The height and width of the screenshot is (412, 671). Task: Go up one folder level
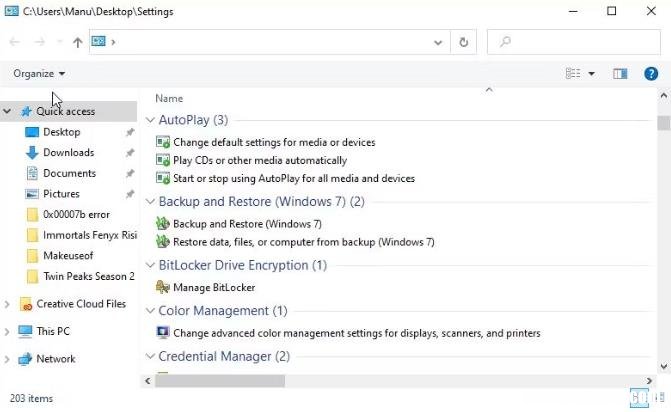pos(77,42)
